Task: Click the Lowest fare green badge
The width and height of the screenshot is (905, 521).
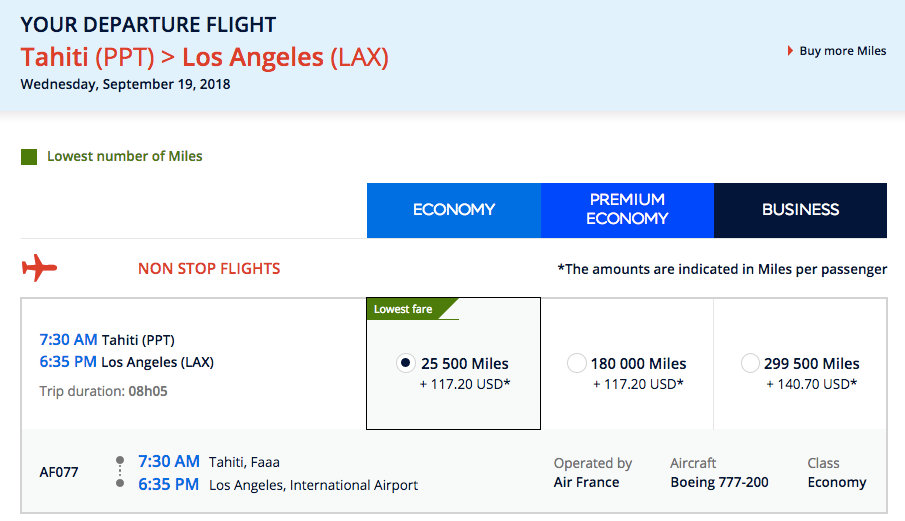Action: point(404,309)
